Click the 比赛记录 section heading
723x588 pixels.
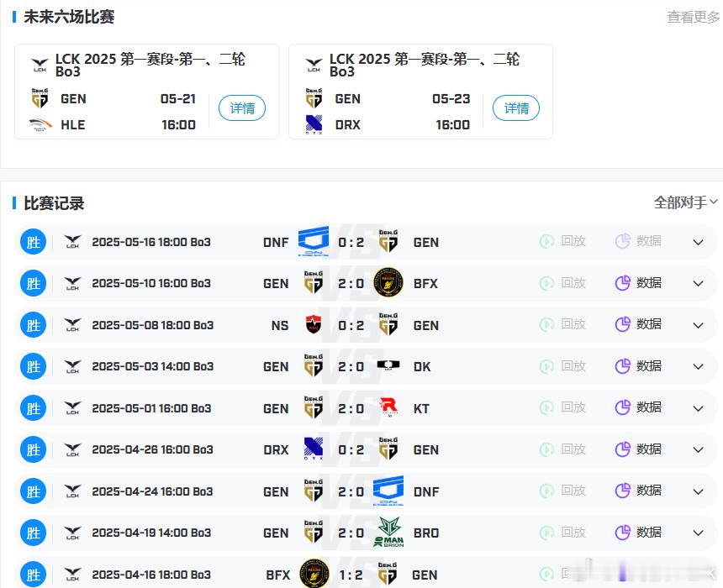54,203
